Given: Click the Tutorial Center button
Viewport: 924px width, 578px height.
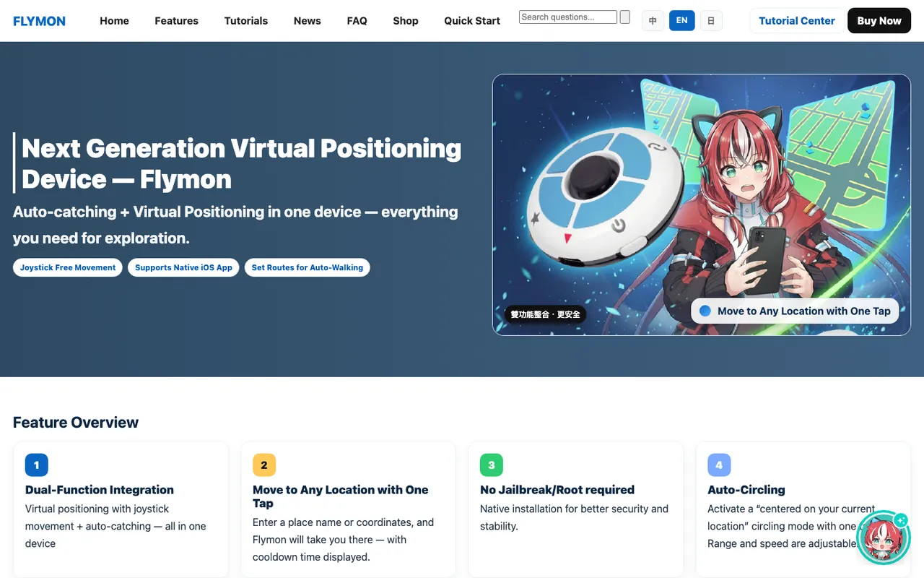Looking at the screenshot, I should tap(797, 21).
